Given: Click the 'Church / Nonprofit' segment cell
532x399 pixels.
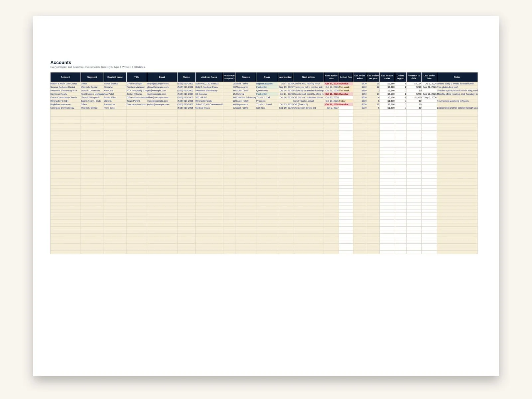Looking at the screenshot, I should [92, 97].
